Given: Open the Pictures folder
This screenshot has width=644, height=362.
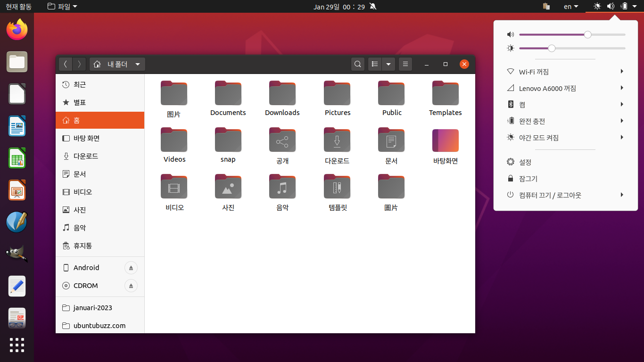Looking at the screenshot, I should coord(337,93).
